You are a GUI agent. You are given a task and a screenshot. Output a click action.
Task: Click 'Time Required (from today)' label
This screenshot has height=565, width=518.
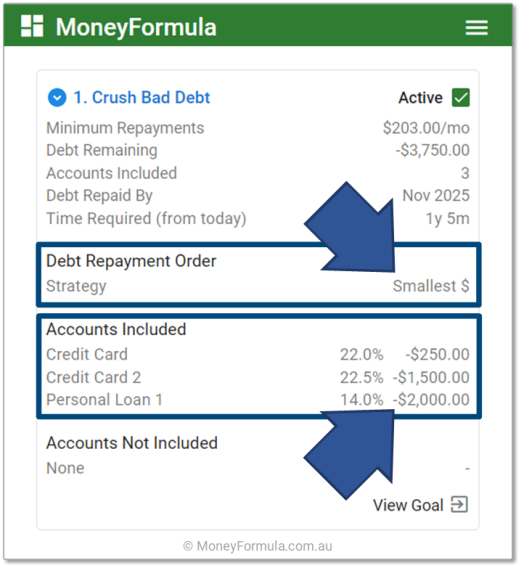[146, 219]
